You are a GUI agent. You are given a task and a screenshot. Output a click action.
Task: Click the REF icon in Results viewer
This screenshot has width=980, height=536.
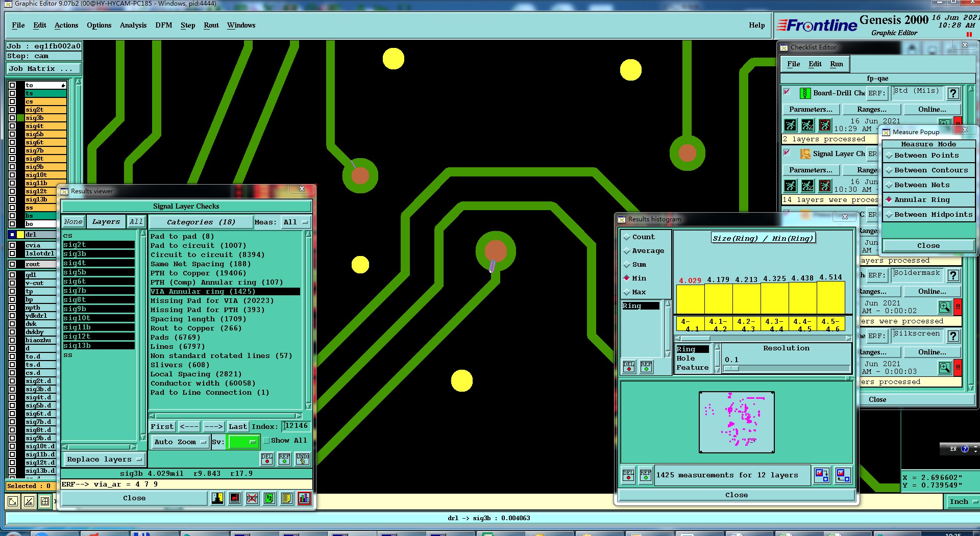click(284, 459)
